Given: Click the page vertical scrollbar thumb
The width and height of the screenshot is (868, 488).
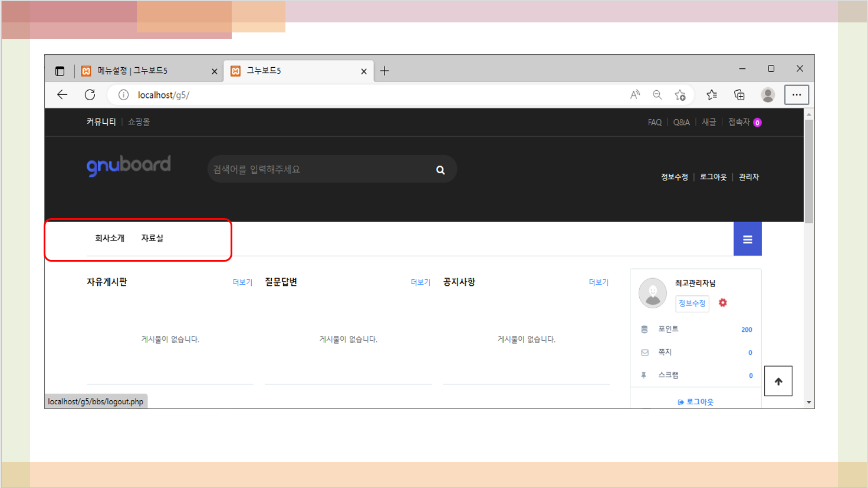Looking at the screenshot, I should [809, 171].
